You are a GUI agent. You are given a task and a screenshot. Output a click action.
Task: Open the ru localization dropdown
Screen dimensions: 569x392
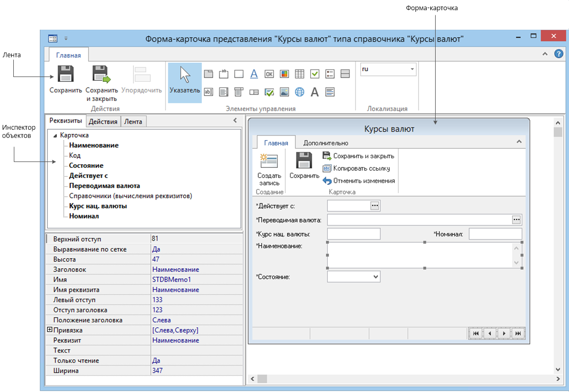pyautogui.click(x=412, y=70)
